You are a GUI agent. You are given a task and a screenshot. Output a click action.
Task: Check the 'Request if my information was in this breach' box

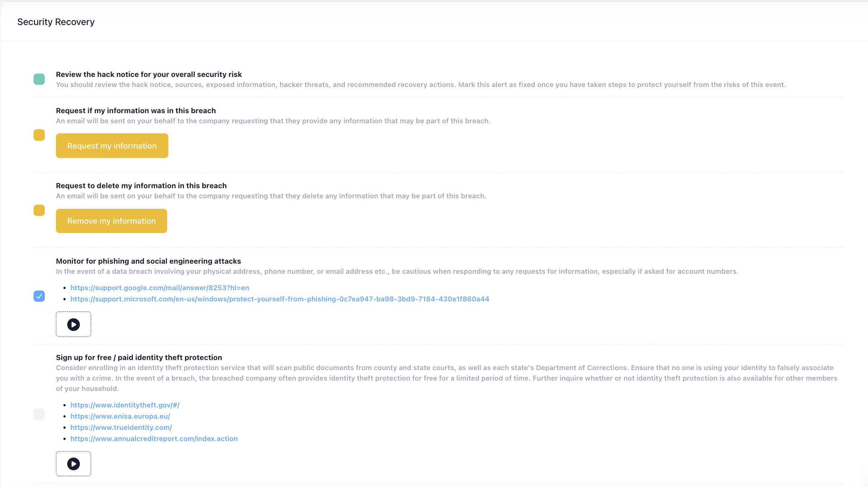(39, 135)
